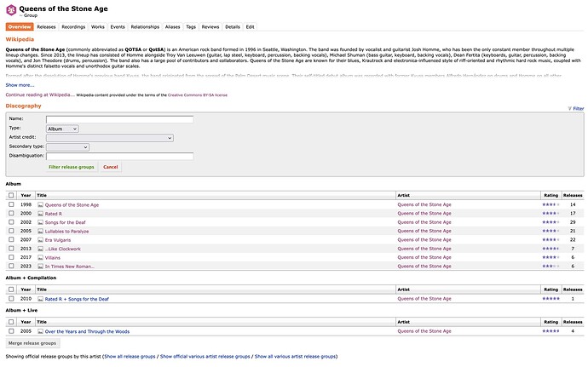Focus the Name filter input field
Viewport: 588px width, 367px height.
(x=119, y=119)
